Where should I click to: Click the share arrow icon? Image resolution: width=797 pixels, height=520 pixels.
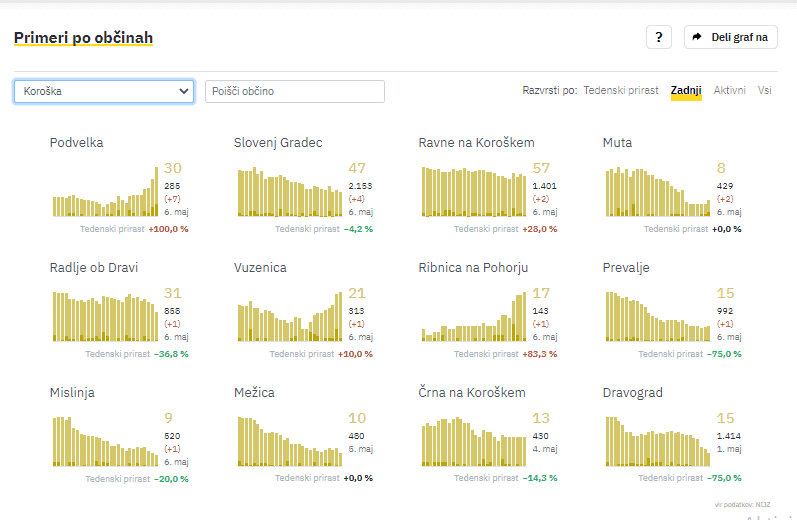(698, 37)
